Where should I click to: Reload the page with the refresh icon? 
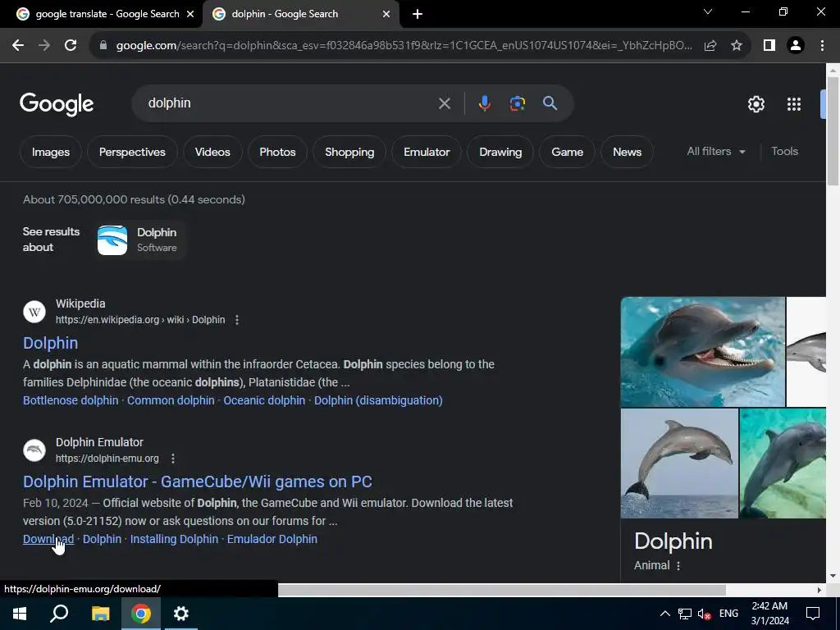tap(71, 46)
